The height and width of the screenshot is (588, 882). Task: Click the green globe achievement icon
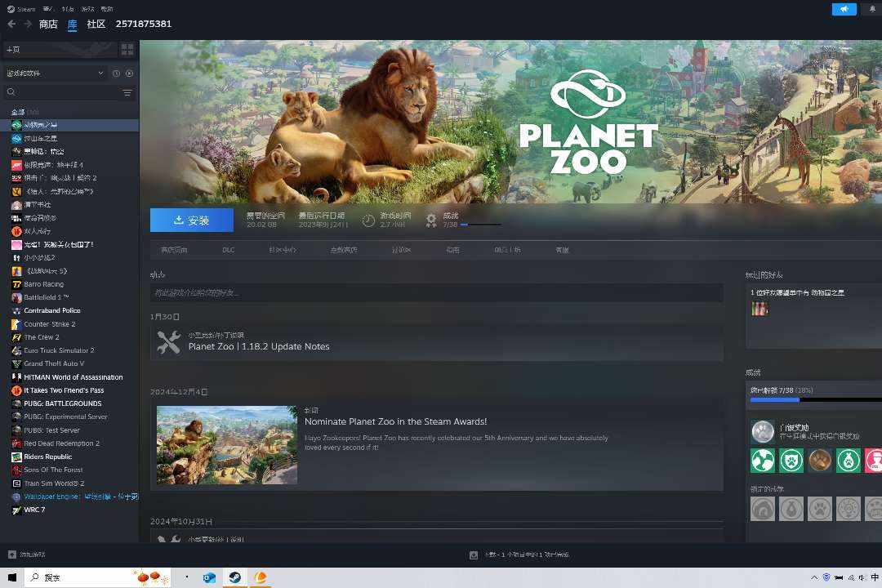click(763, 461)
